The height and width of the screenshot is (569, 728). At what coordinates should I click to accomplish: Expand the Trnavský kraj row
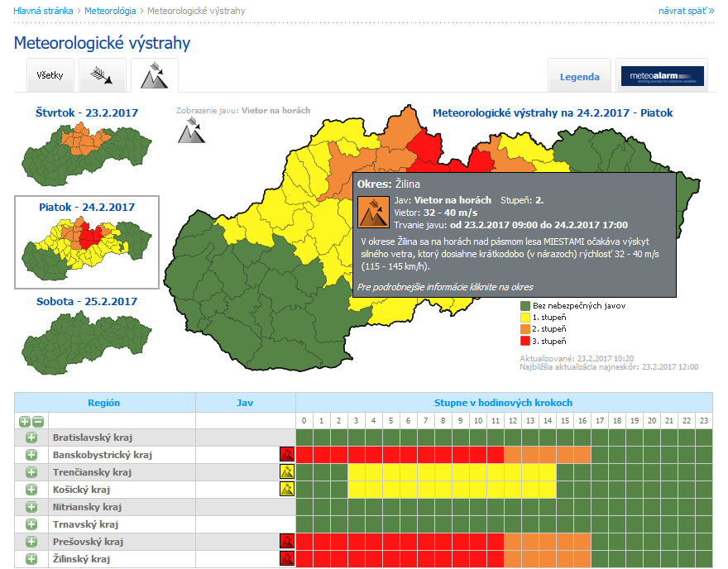coord(31,524)
